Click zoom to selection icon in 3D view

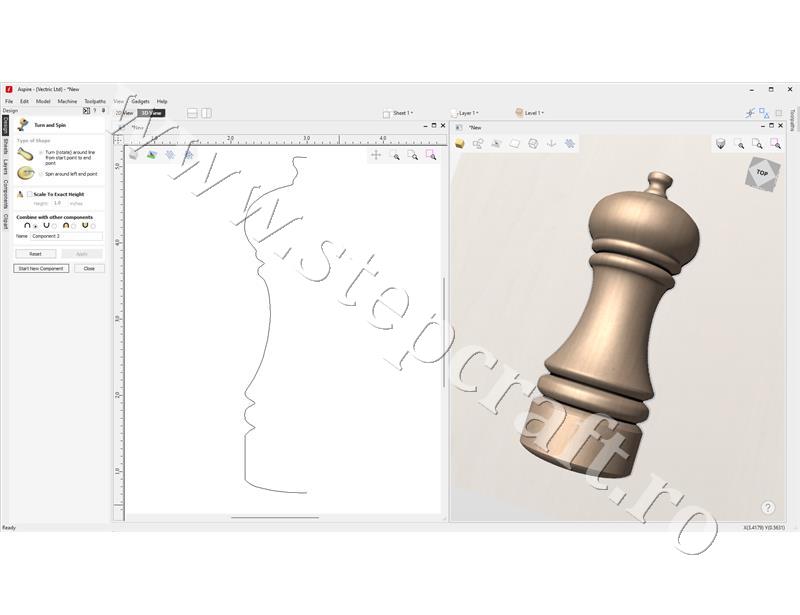[x=776, y=144]
